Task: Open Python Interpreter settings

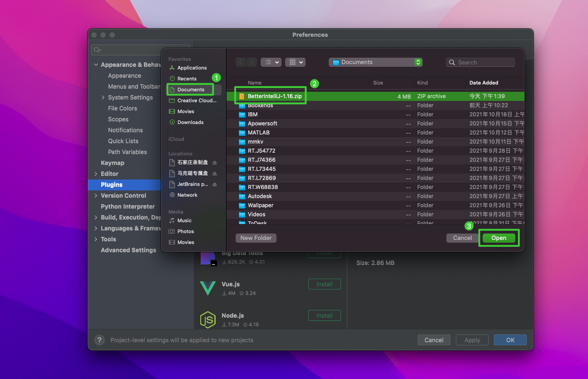Action: [x=128, y=206]
